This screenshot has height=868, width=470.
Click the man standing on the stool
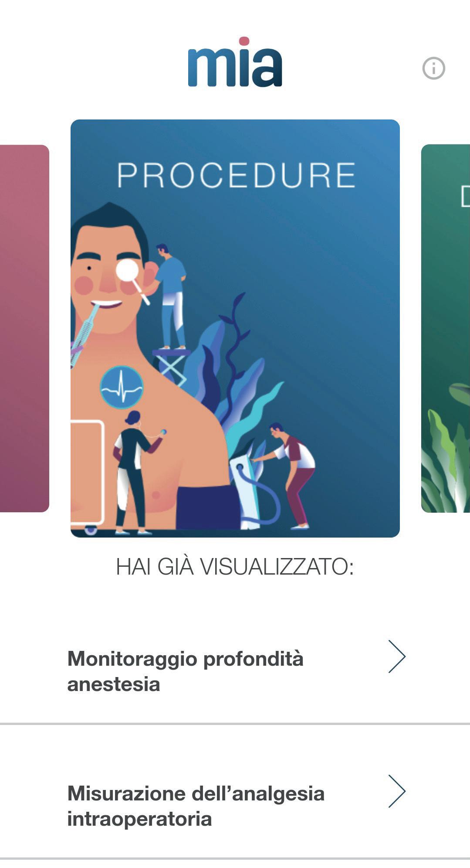coord(172,296)
